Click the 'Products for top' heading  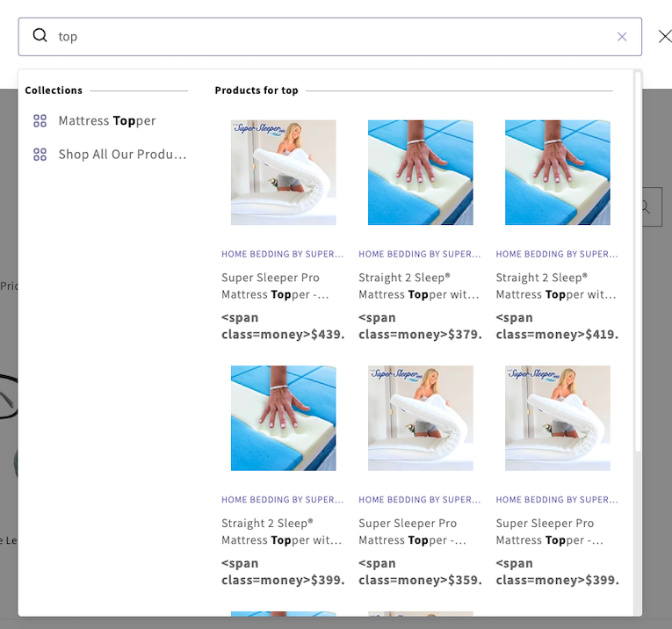(257, 90)
